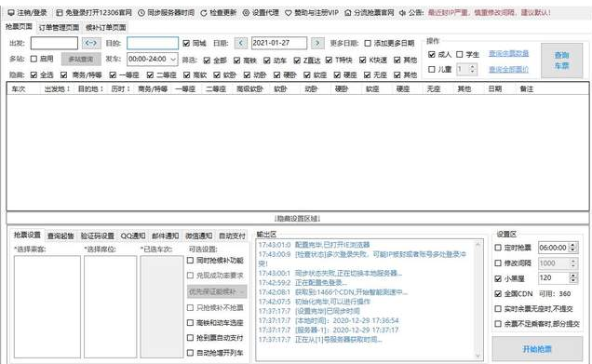The height and width of the screenshot is (364, 592).
Task: Click the 历时 column header
Action: point(120,88)
